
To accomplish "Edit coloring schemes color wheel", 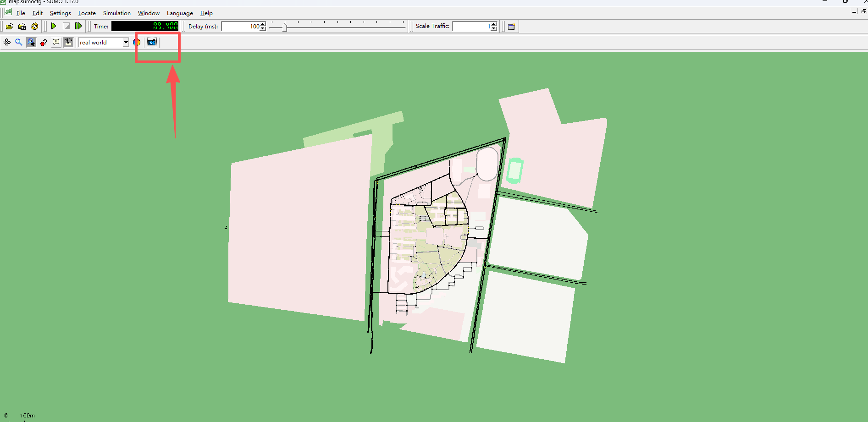I will (137, 42).
